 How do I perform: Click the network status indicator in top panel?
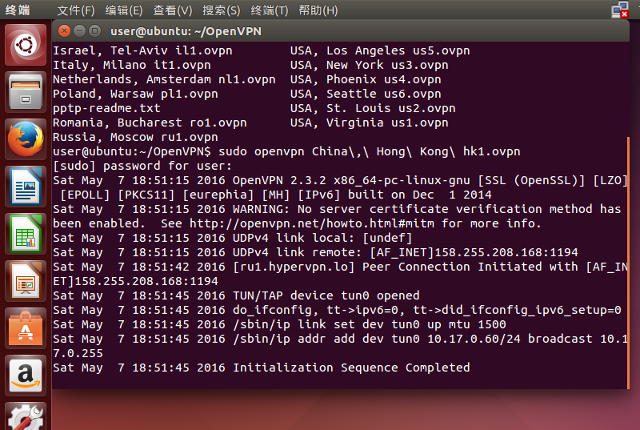620,10
